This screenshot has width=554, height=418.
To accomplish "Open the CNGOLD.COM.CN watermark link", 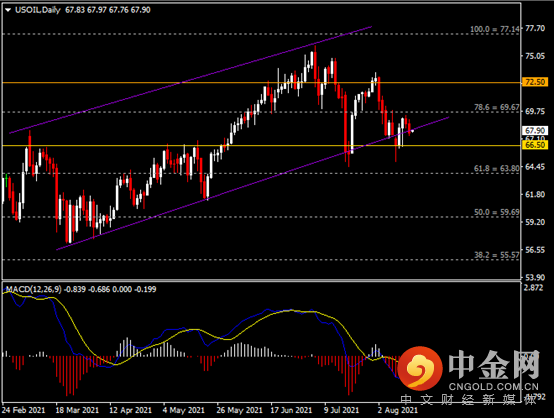I will point(494,387).
